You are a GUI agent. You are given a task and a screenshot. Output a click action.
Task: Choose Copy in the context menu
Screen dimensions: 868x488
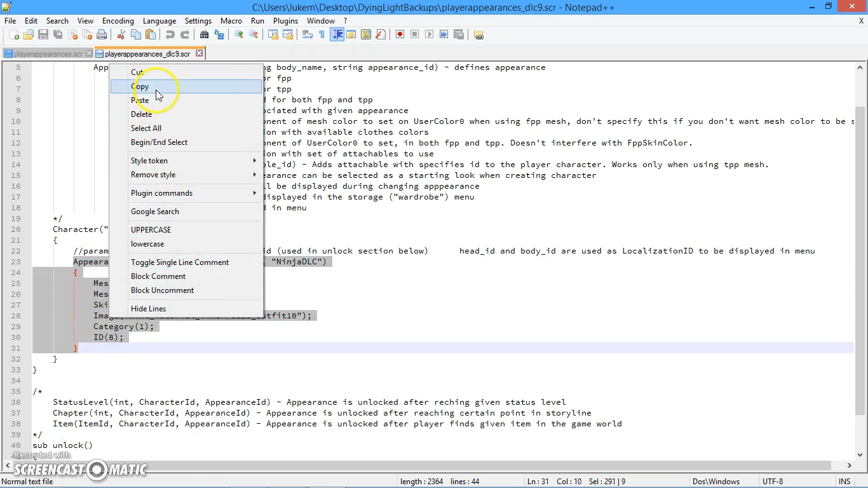pos(186,86)
